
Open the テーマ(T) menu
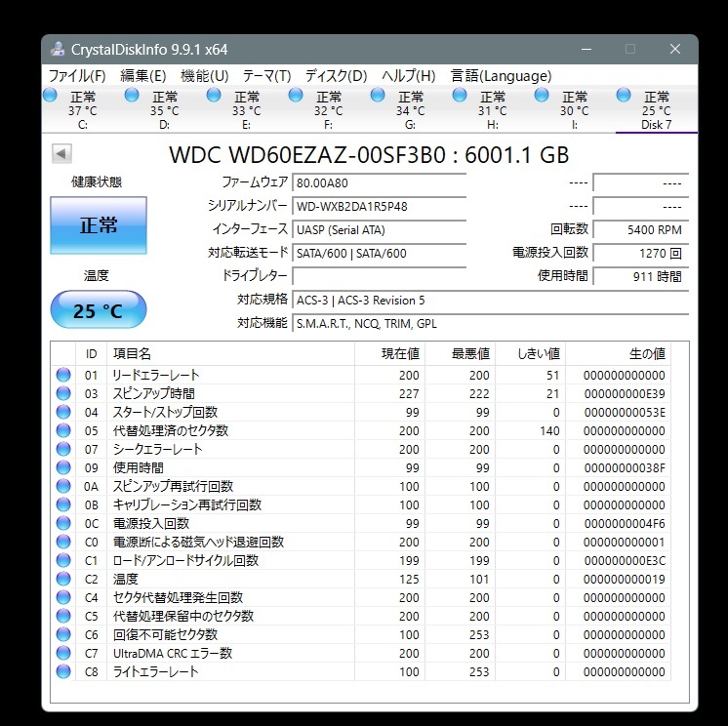click(267, 76)
